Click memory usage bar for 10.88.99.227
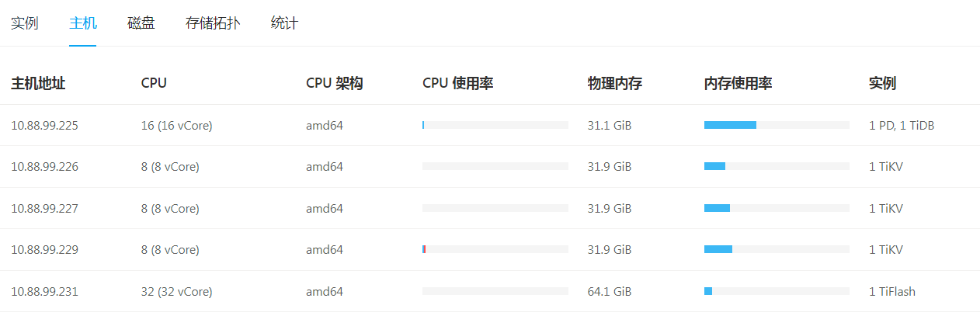 777,208
